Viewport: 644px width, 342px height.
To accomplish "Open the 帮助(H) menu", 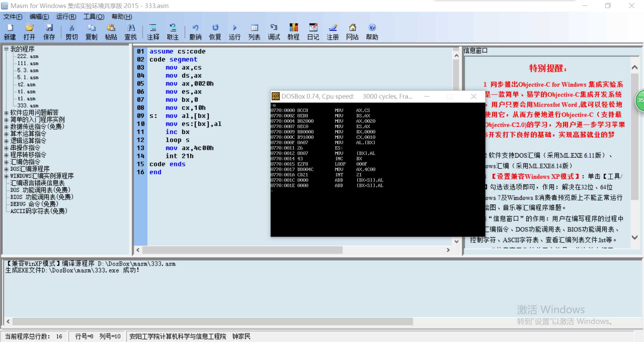I will tap(122, 17).
